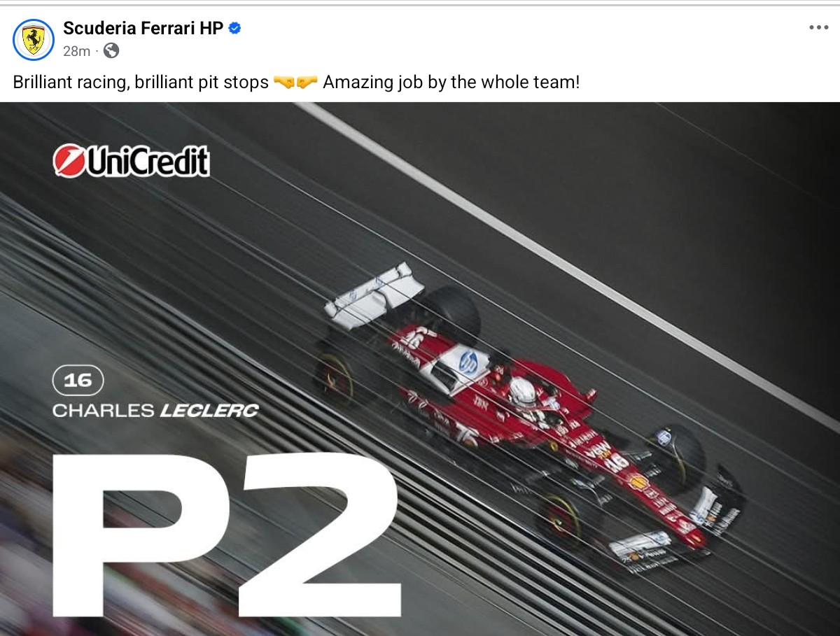840x636 pixels.
Task: Click the white rear wing of the car
Action: [374, 293]
